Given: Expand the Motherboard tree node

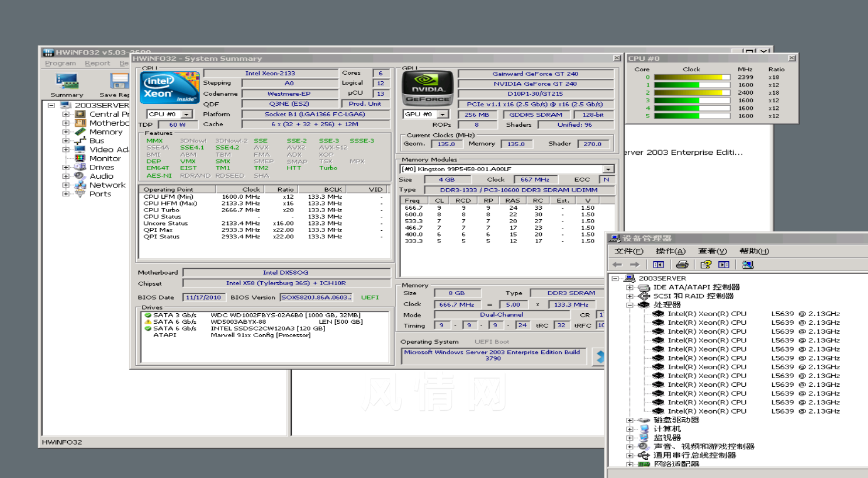Looking at the screenshot, I should pyautogui.click(x=65, y=123).
